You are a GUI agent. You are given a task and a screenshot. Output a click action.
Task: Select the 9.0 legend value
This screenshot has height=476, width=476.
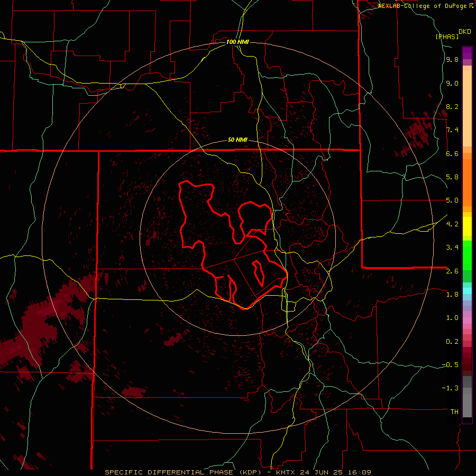coord(452,83)
